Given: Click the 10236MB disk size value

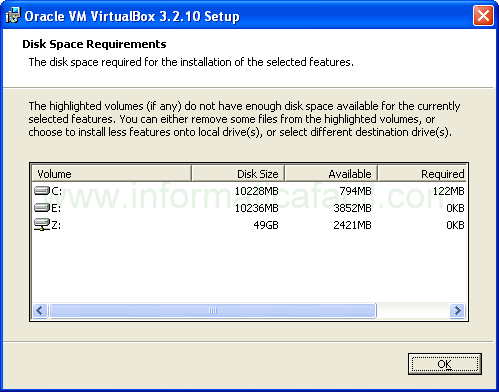Looking at the screenshot, I should point(256,208).
